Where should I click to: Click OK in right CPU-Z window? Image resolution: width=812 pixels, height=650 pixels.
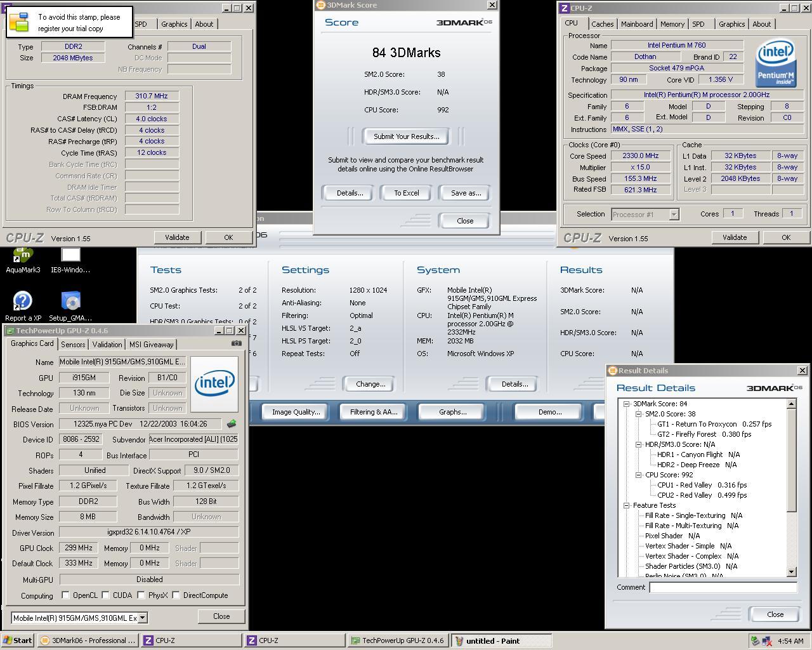785,237
